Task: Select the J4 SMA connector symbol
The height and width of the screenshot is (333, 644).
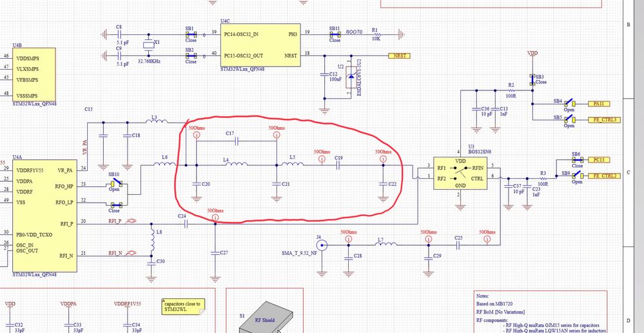Action: pos(321,245)
